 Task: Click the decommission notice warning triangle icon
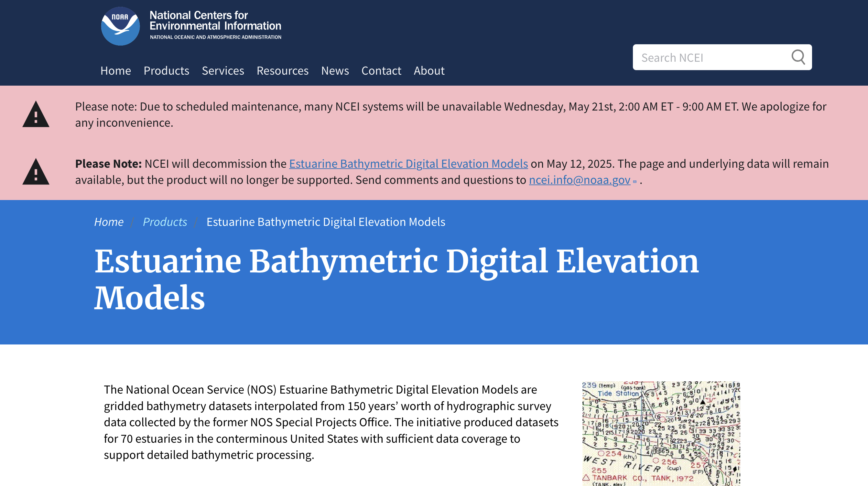[36, 172]
